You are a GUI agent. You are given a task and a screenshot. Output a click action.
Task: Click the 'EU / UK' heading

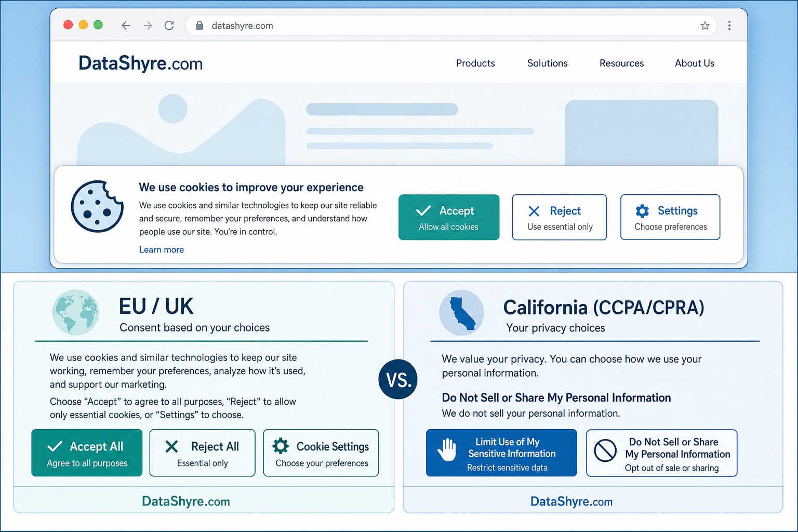[x=156, y=307]
